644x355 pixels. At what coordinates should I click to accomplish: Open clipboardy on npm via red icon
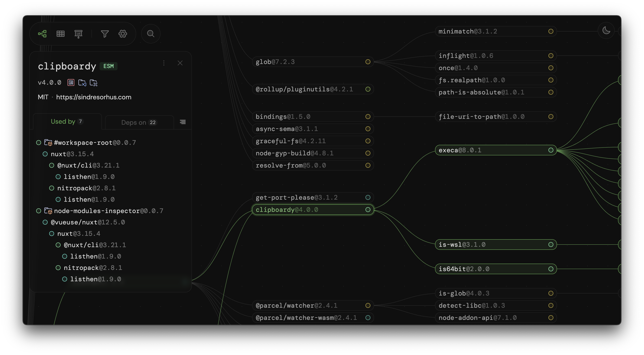pyautogui.click(x=71, y=82)
